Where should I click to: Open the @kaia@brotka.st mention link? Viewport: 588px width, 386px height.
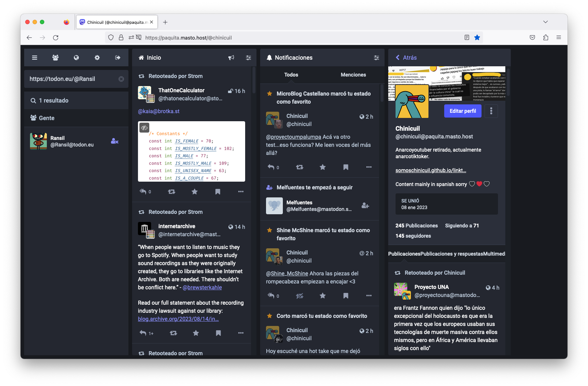point(159,111)
